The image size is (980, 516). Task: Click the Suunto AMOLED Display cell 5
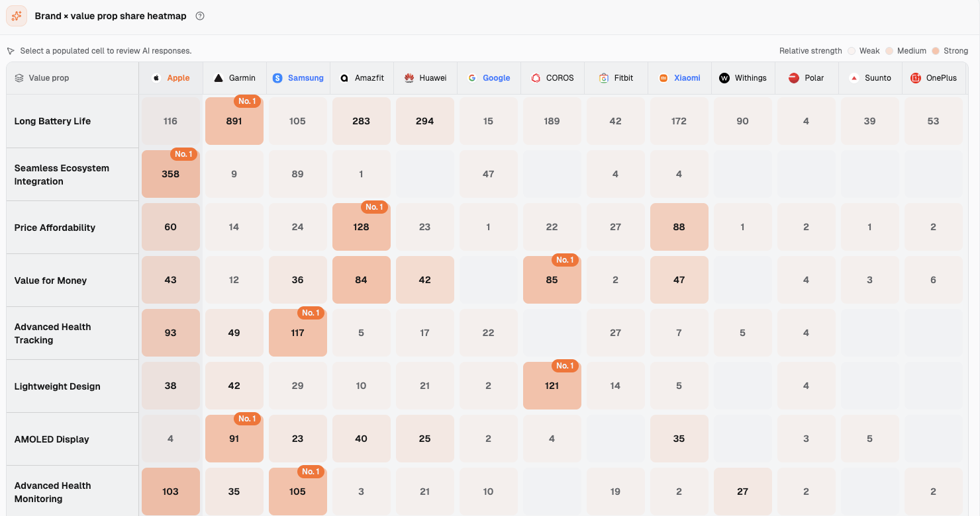coord(870,439)
